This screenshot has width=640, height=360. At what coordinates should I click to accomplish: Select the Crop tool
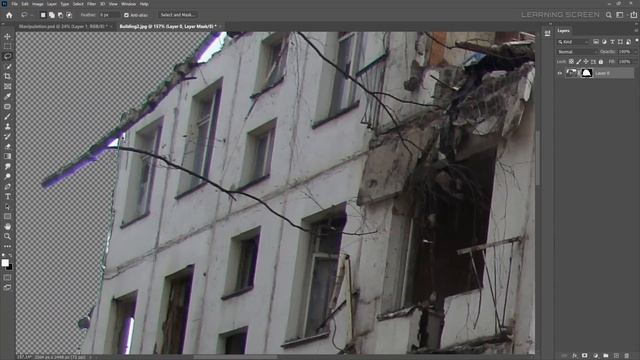tap(7, 76)
